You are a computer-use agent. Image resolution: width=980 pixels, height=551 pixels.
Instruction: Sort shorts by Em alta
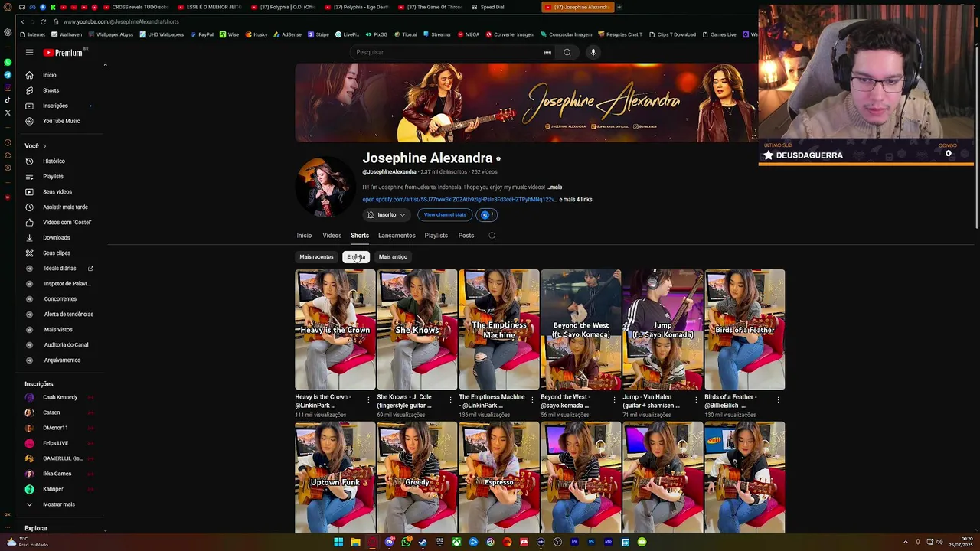click(356, 257)
